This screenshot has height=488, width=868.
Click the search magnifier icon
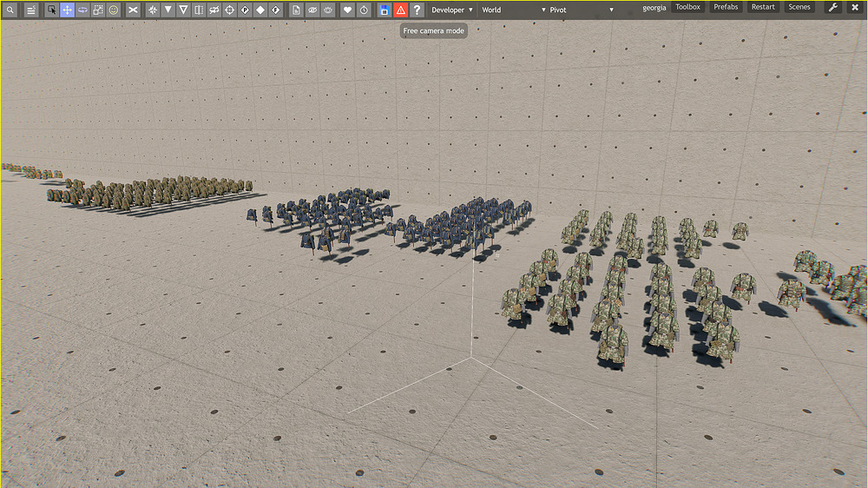(x=10, y=10)
